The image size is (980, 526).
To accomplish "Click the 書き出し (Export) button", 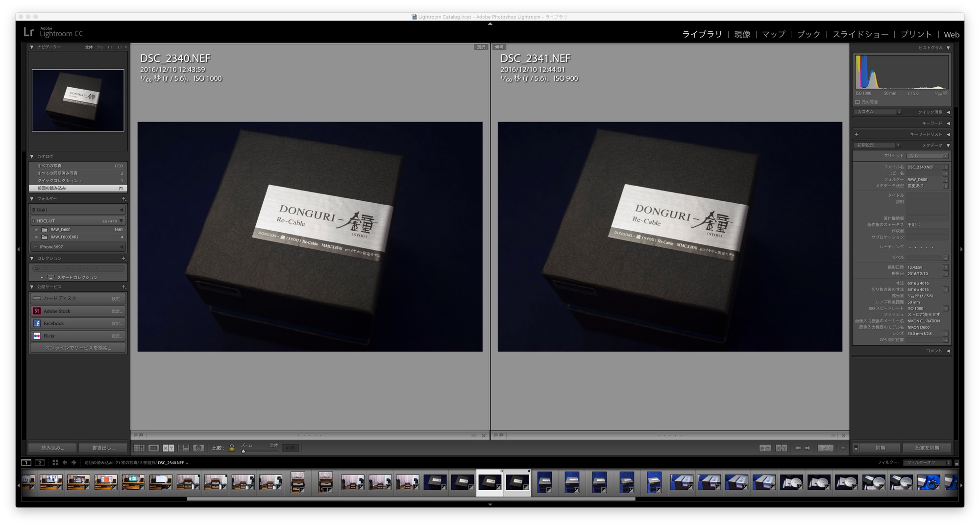I will point(103,448).
